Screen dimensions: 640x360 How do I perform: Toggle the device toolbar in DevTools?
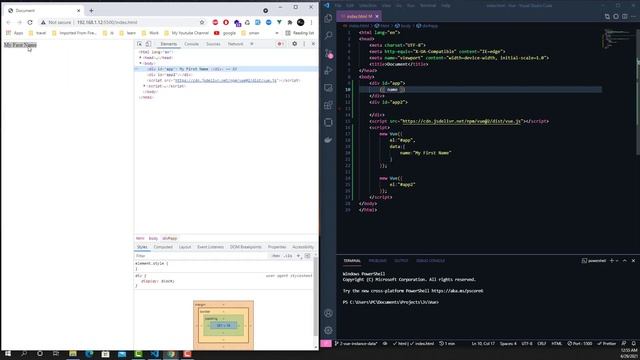[x=148, y=44]
